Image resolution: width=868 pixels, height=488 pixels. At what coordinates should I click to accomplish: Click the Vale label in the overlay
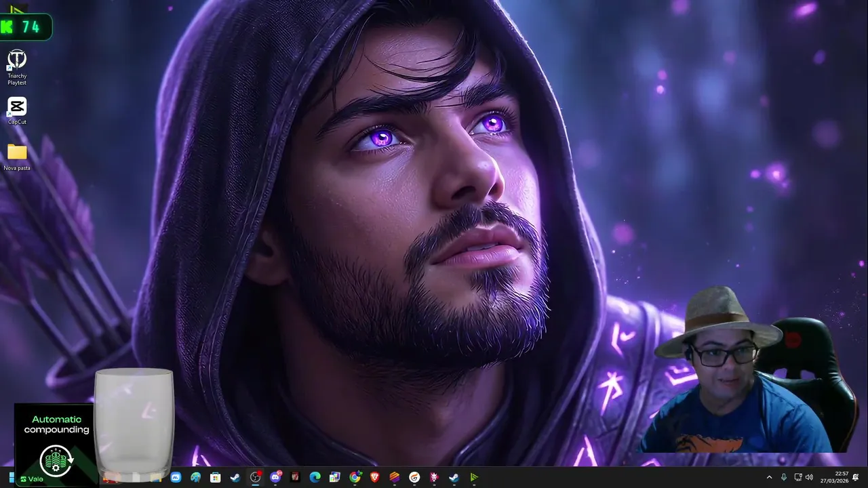click(x=35, y=479)
